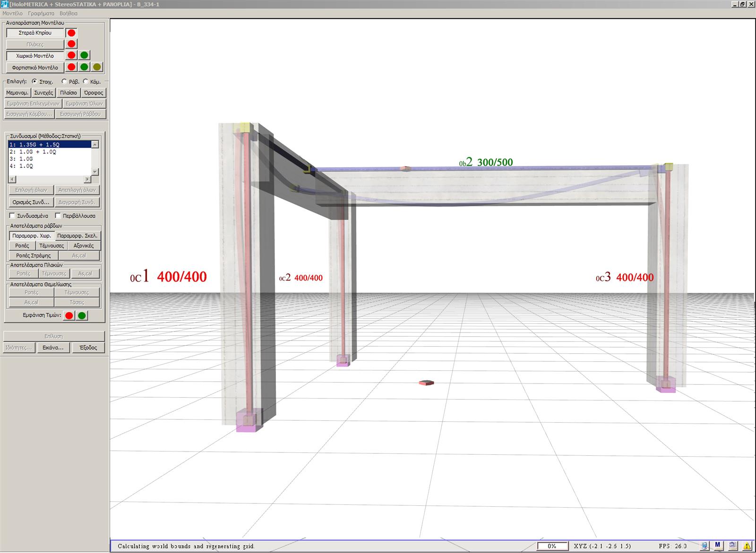Click the olive circle beside Φορτιστικό Μοντέλο
Viewport: 756px width, 553px height.
[x=97, y=67]
